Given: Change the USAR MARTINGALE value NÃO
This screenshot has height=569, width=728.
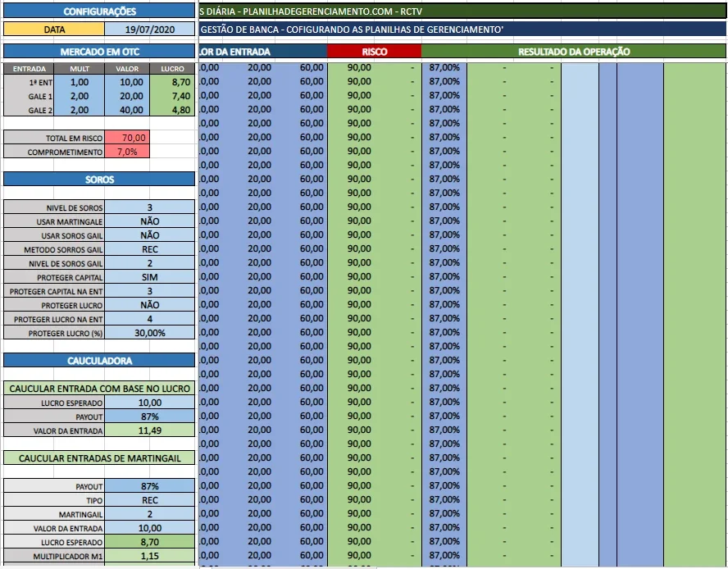Looking at the screenshot, I should (x=149, y=221).
